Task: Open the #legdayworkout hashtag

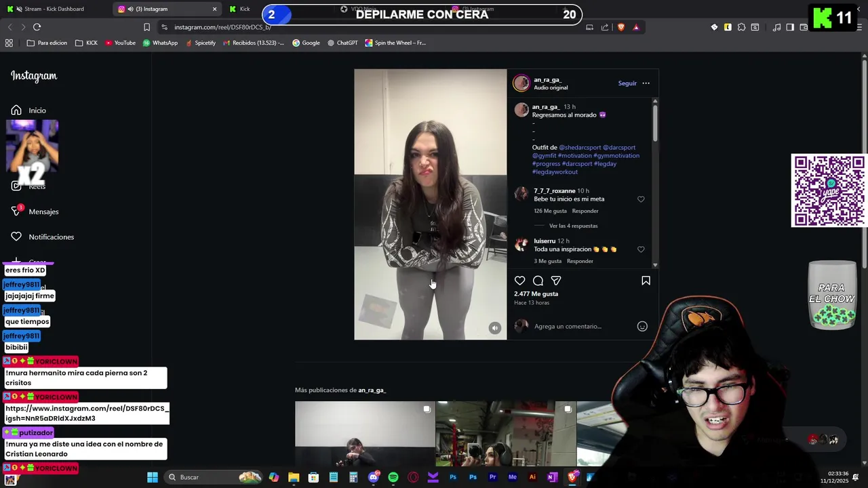Action: pyautogui.click(x=555, y=171)
